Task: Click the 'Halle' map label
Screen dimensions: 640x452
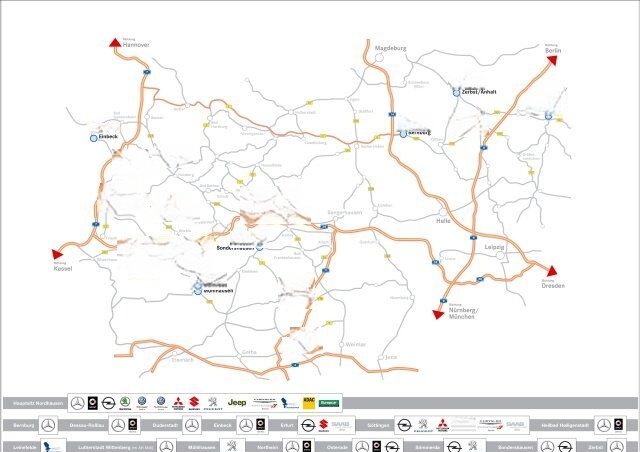Action: 443,221
